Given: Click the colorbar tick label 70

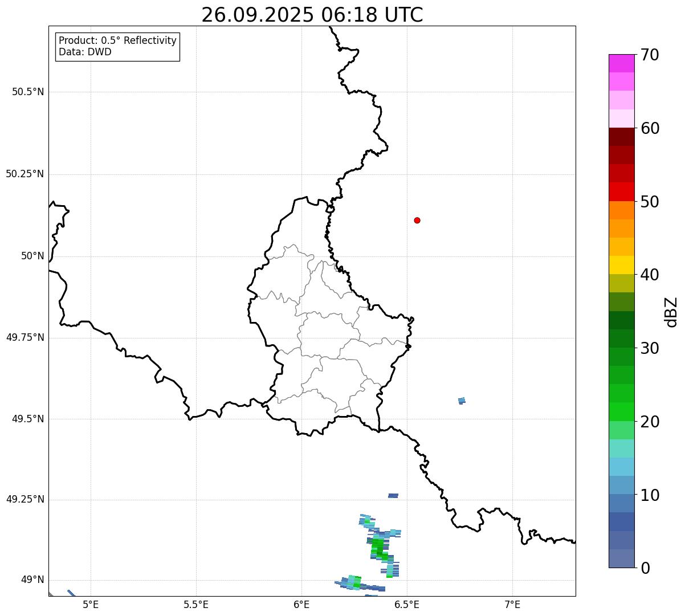Looking at the screenshot, I should (650, 55).
